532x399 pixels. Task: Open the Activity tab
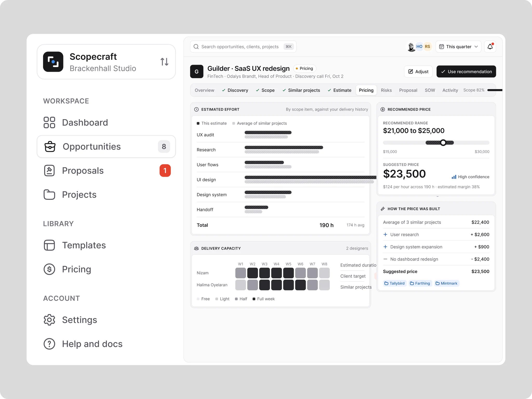[450, 90]
